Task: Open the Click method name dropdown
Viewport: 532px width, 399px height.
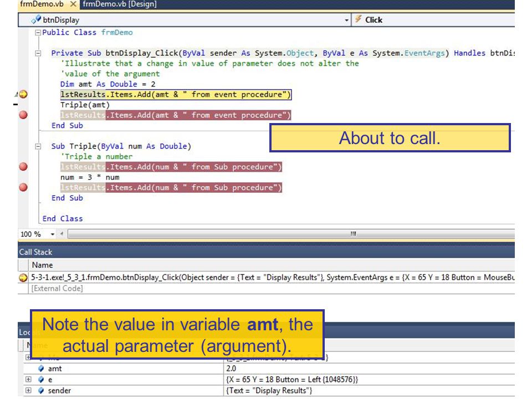Action: [x=433, y=20]
